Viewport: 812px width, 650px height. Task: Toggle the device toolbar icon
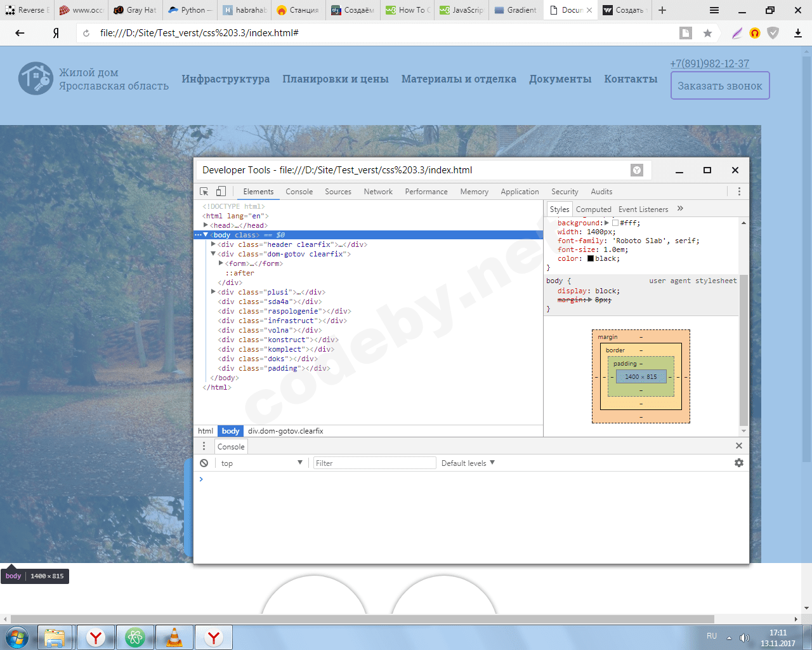pyautogui.click(x=221, y=191)
